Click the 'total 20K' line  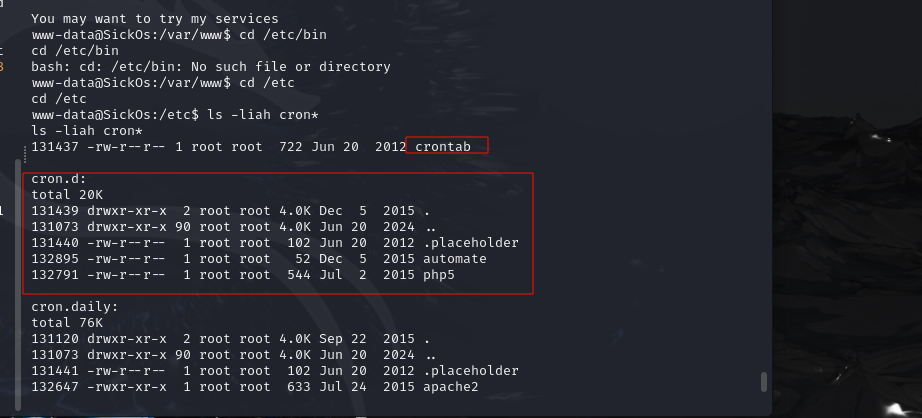67,195
